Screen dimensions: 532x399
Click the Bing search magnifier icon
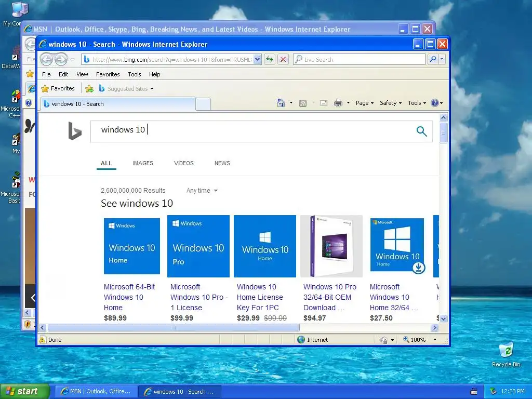421,131
